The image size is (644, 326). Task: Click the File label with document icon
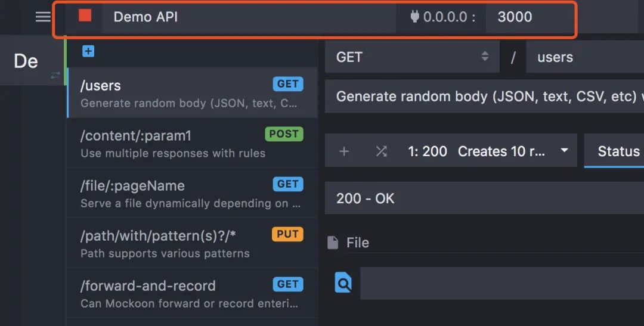tap(348, 243)
